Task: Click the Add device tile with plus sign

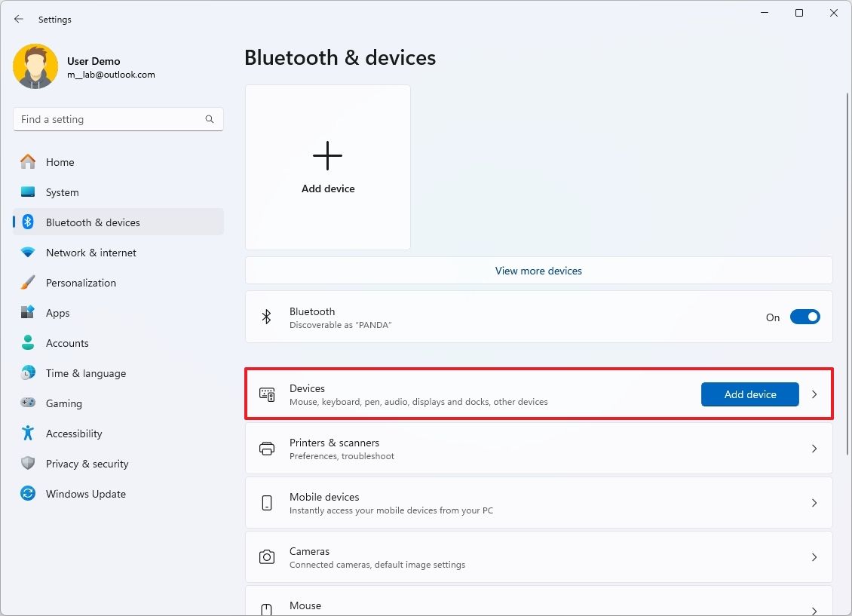Action: [x=327, y=166]
